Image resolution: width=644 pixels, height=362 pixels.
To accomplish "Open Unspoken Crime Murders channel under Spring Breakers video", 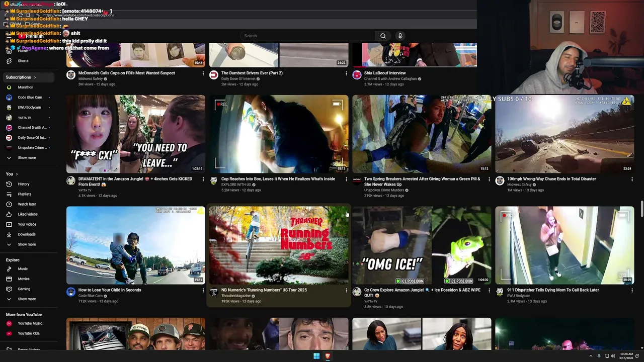I will pos(384,190).
